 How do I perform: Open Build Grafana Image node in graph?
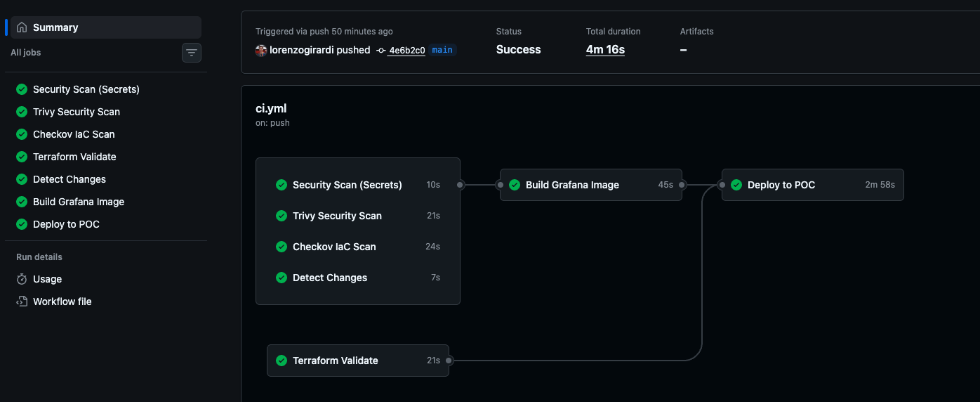pos(591,185)
